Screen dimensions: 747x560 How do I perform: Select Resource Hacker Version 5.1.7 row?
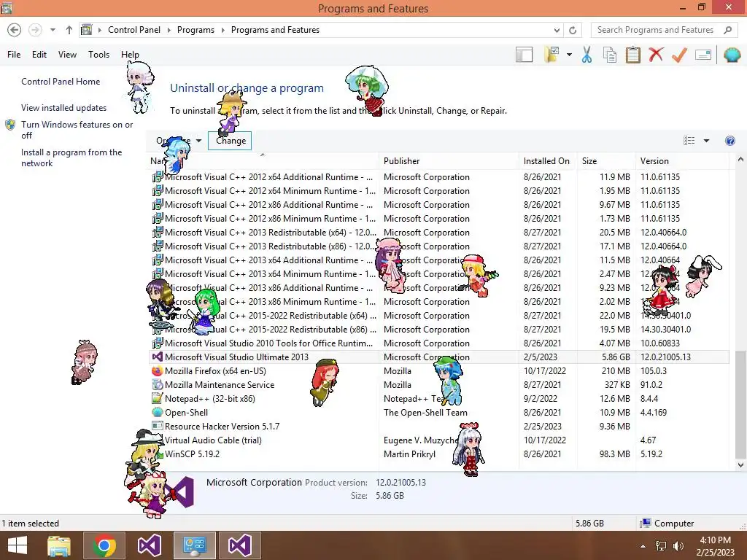coord(439,426)
